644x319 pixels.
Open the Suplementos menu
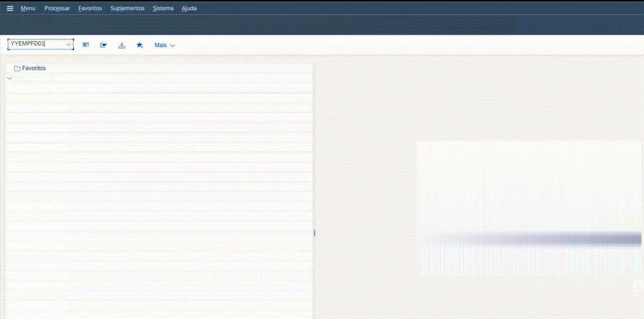coord(127,8)
